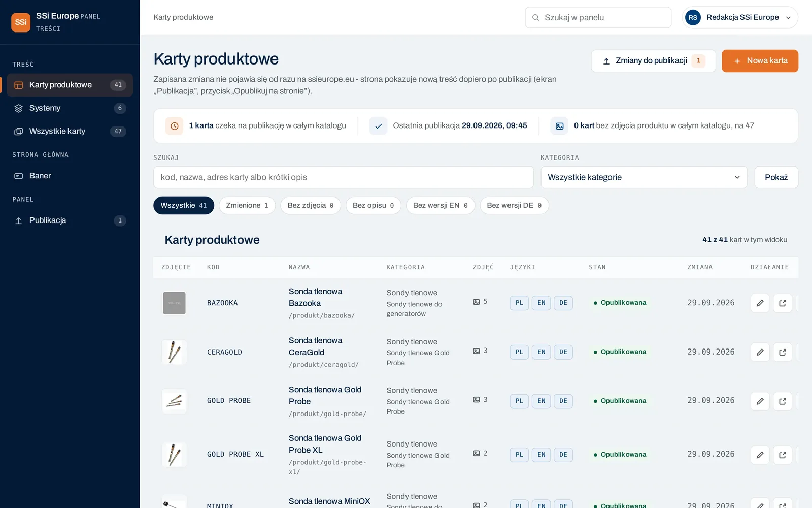The image size is (812, 508).
Task: Open Systemy section in the sidebar
Action: 70,108
